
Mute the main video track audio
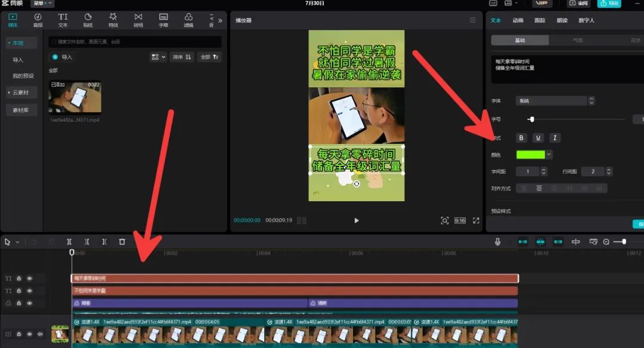(40, 334)
